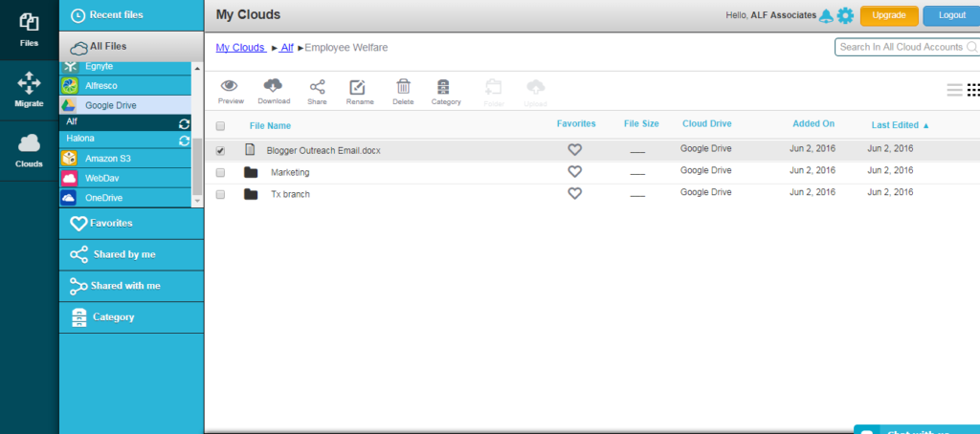Open Category panel in sidebar
Screen dimensions: 980x434
coord(131,317)
